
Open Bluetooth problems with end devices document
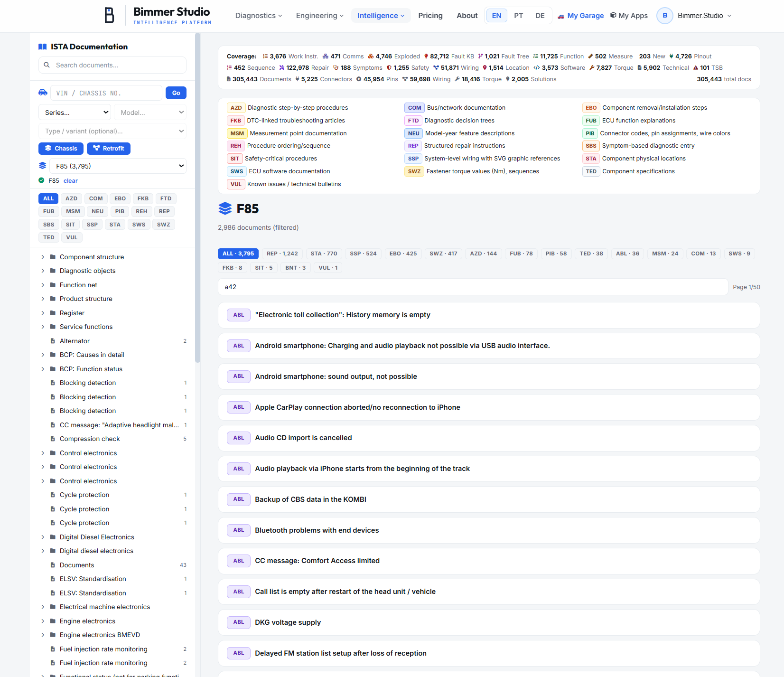click(489, 530)
